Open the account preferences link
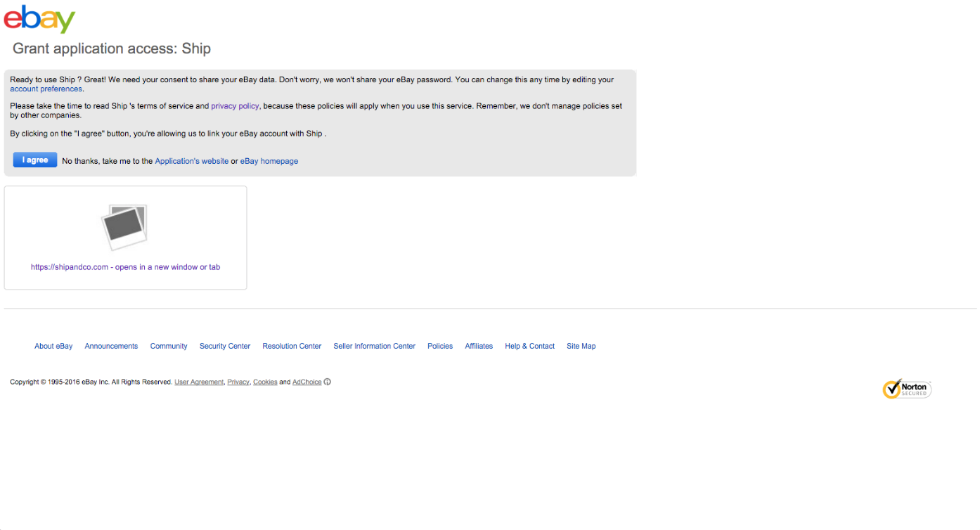This screenshot has height=530, width=980. point(46,89)
